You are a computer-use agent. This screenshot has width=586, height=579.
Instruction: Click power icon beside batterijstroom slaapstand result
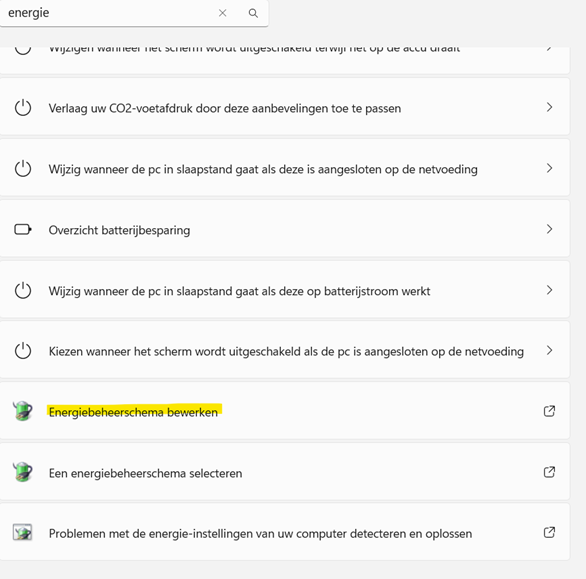pyautogui.click(x=23, y=290)
